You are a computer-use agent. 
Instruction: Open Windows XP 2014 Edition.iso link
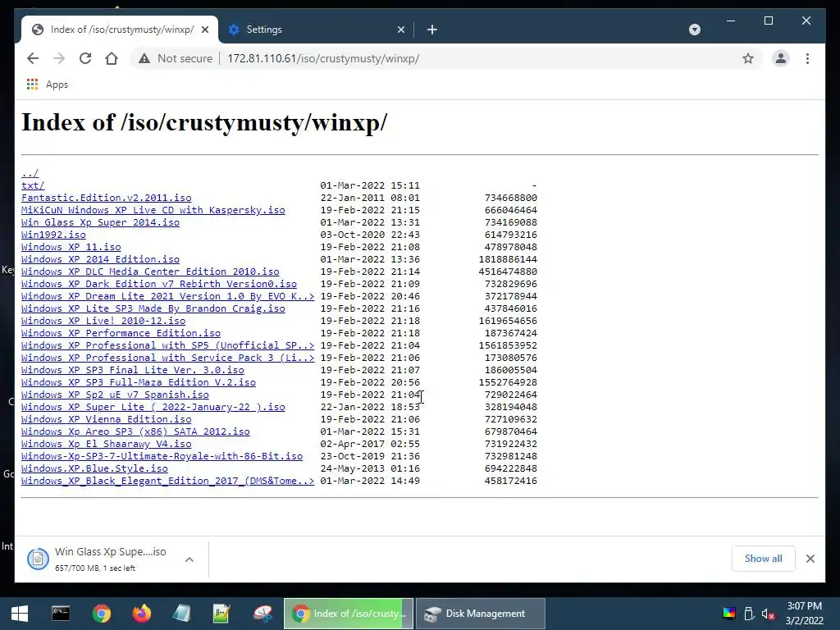click(x=100, y=259)
